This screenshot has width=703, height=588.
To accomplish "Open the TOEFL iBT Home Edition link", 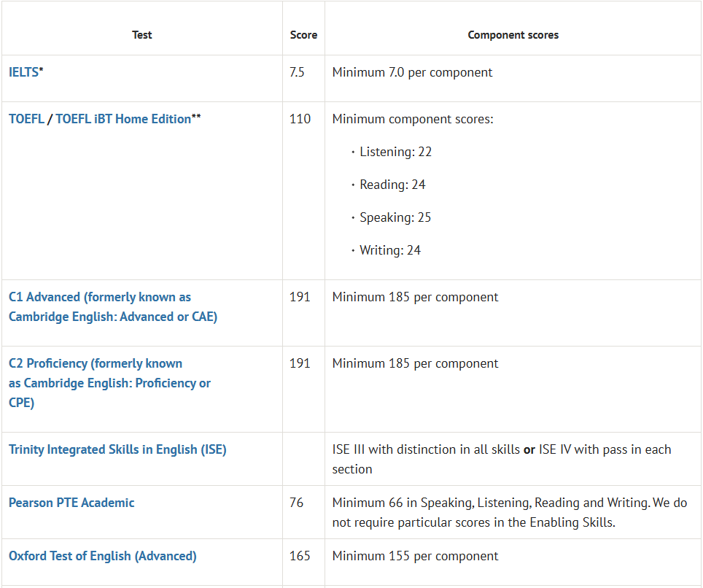I will [x=123, y=119].
